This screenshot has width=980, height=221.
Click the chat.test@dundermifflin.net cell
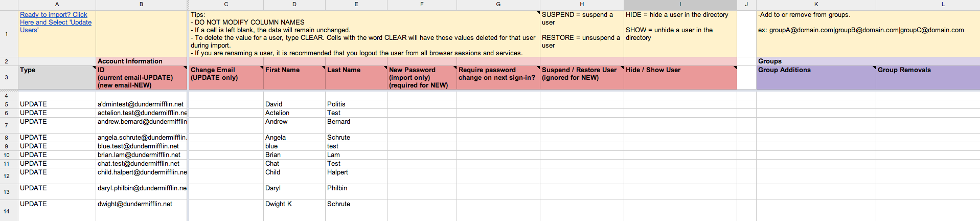pos(142,164)
